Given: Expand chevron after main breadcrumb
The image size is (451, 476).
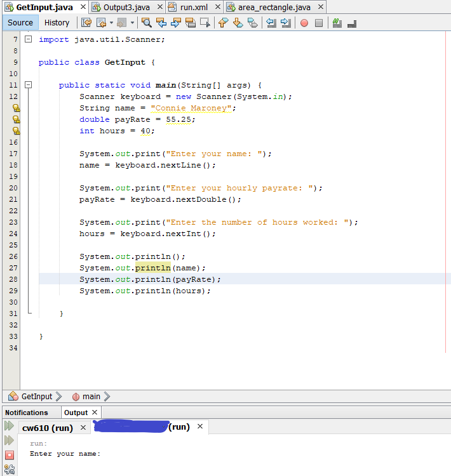Looking at the screenshot, I should 107,397.
